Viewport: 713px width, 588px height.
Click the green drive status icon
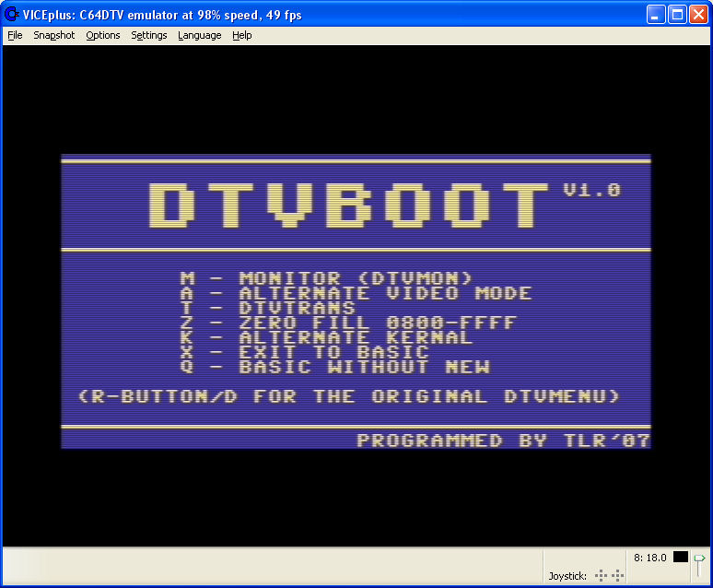(699, 559)
